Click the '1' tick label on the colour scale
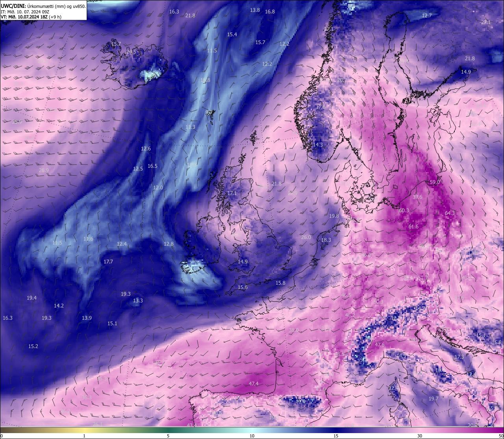The height and width of the screenshot is (439, 504). pyautogui.click(x=84, y=436)
